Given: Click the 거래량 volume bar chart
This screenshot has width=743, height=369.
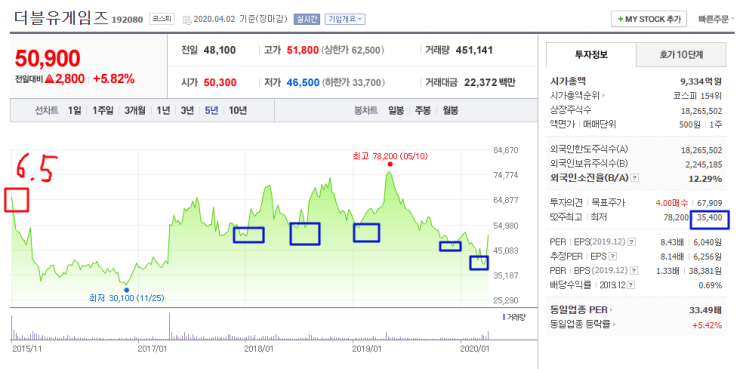Looking at the screenshot, I should click(250, 326).
